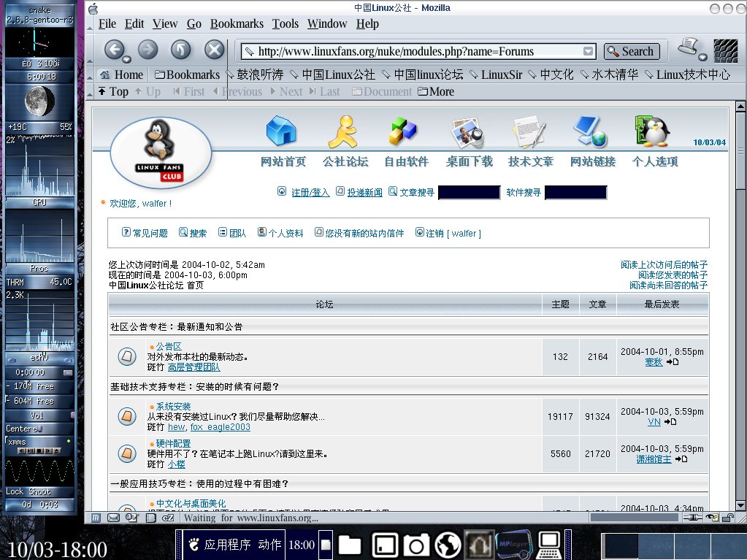Click the vertical scrollbar up arrow
This screenshot has width=747, height=560.
point(740,107)
